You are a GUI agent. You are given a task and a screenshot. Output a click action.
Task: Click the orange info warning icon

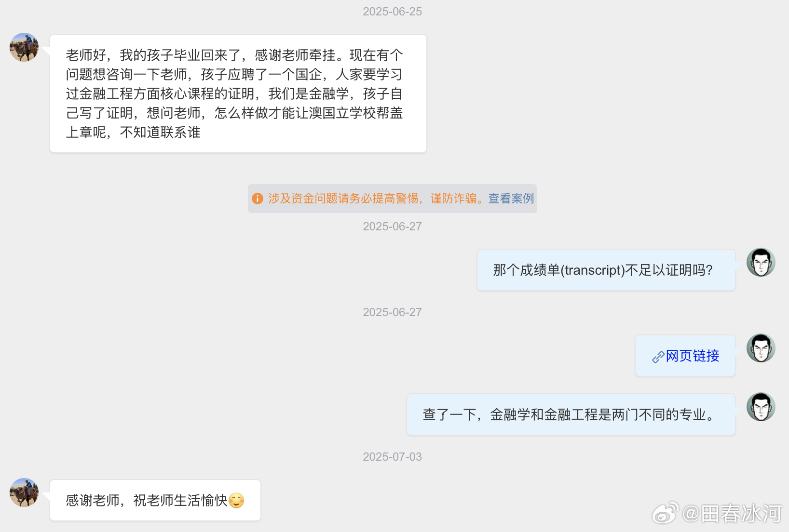pyautogui.click(x=258, y=199)
